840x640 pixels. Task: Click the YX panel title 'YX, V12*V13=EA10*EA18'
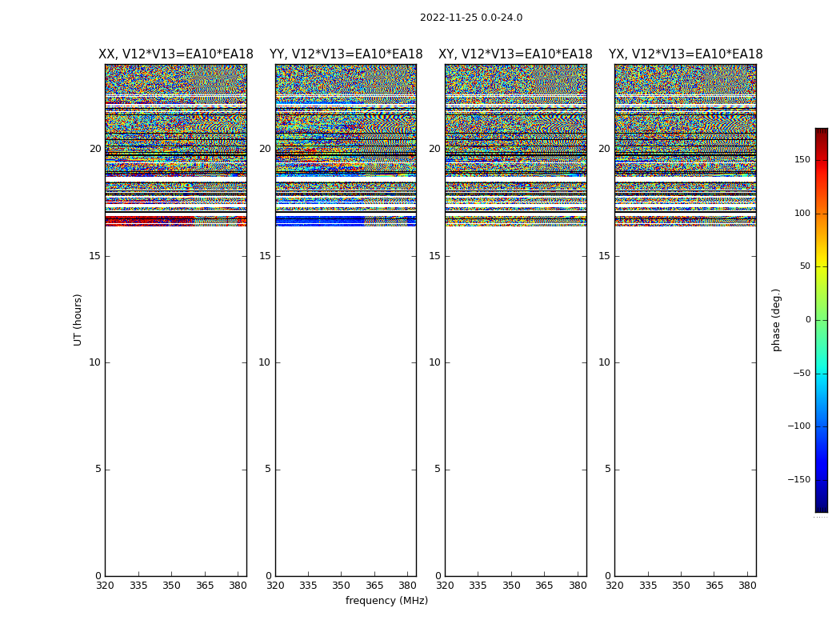[x=686, y=54]
